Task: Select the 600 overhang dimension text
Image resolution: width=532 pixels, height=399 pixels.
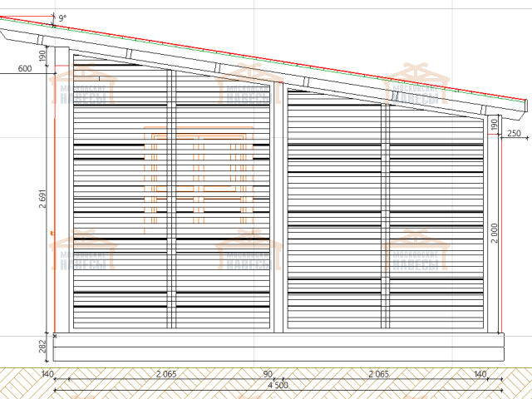Action: (x=23, y=70)
